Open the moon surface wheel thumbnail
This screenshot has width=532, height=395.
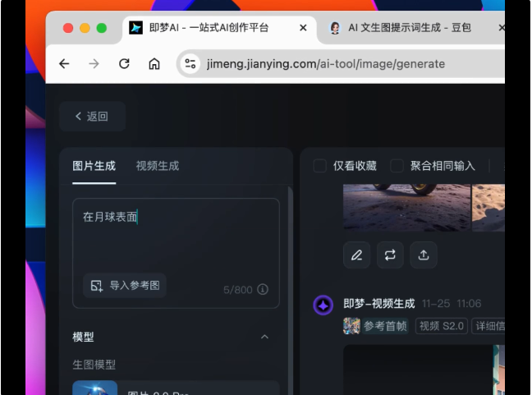click(406, 207)
